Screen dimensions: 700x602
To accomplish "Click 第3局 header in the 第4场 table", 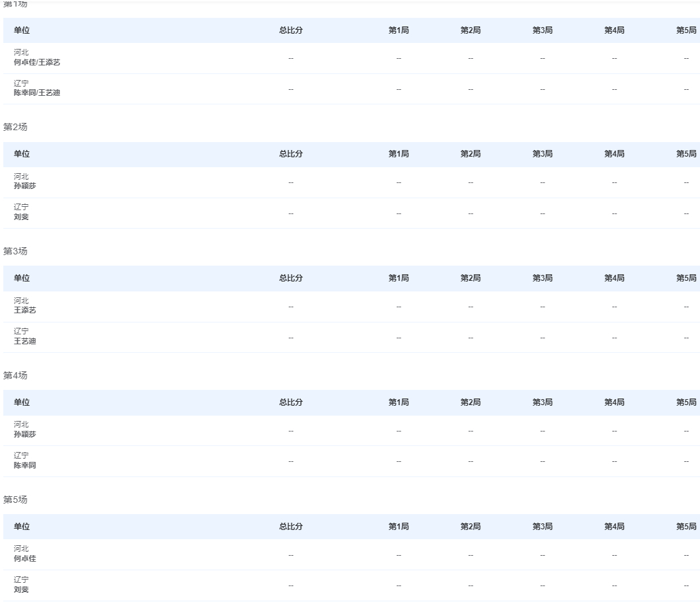I will [543, 402].
